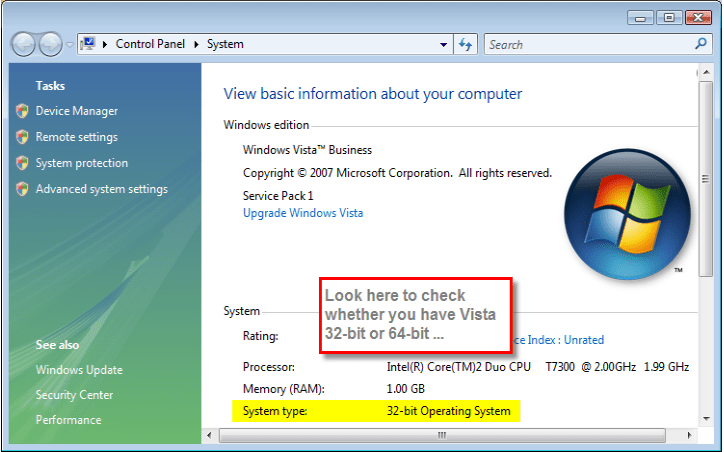Open Security Center under See also
Screen dimensions: 724x452
(x=74, y=395)
